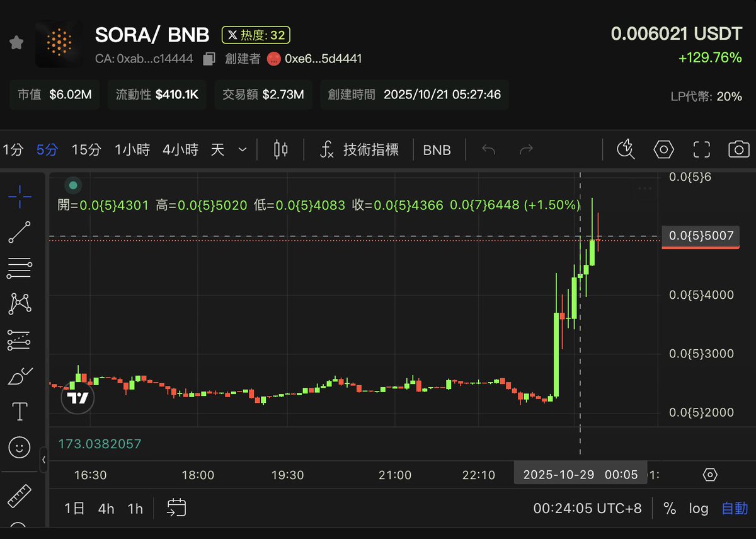Open 技術指標 indicators menu
756x539 pixels.
(x=359, y=150)
